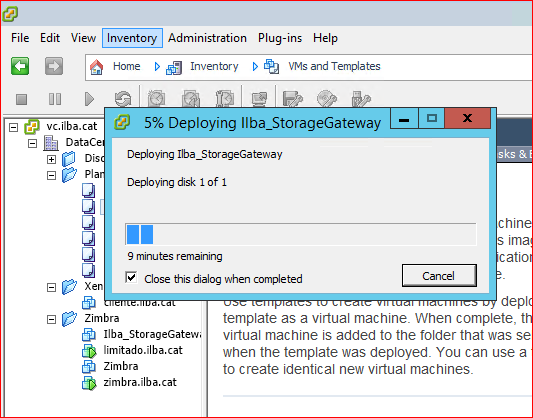Click the Power On play toolbar icon
This screenshot has width=533, height=418.
click(89, 99)
